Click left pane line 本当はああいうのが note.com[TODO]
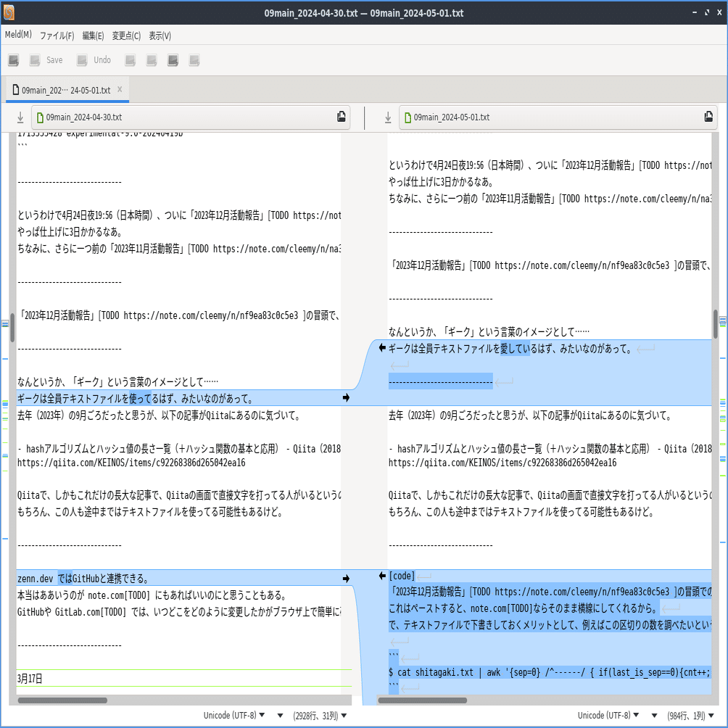 [x=152, y=595]
